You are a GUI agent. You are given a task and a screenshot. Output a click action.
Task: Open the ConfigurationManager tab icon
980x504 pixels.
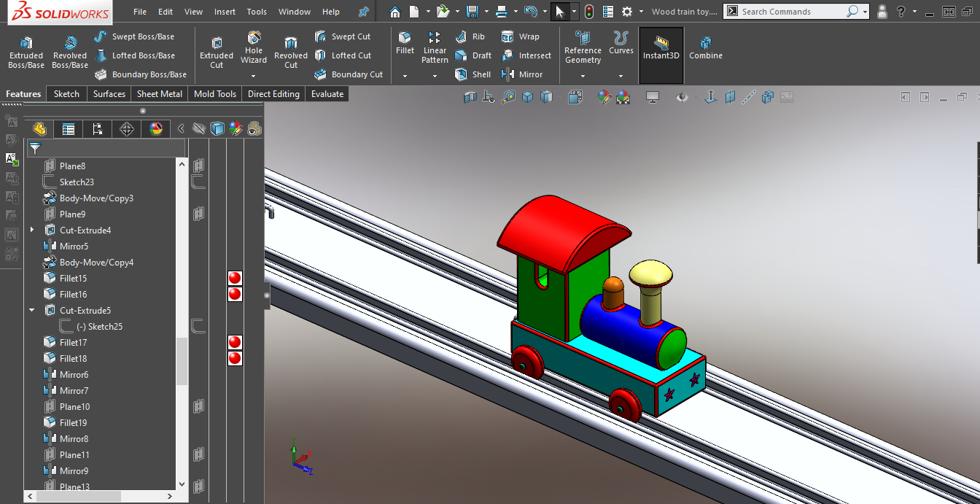coord(98,129)
